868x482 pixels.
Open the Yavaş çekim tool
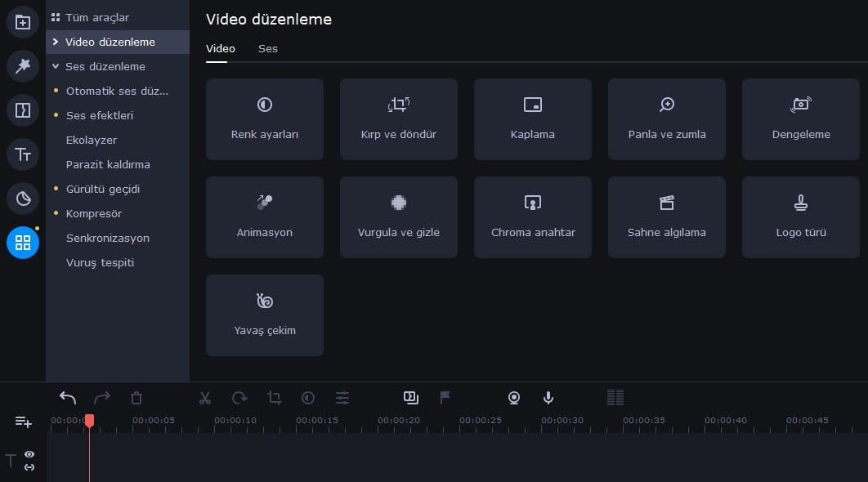pos(264,315)
